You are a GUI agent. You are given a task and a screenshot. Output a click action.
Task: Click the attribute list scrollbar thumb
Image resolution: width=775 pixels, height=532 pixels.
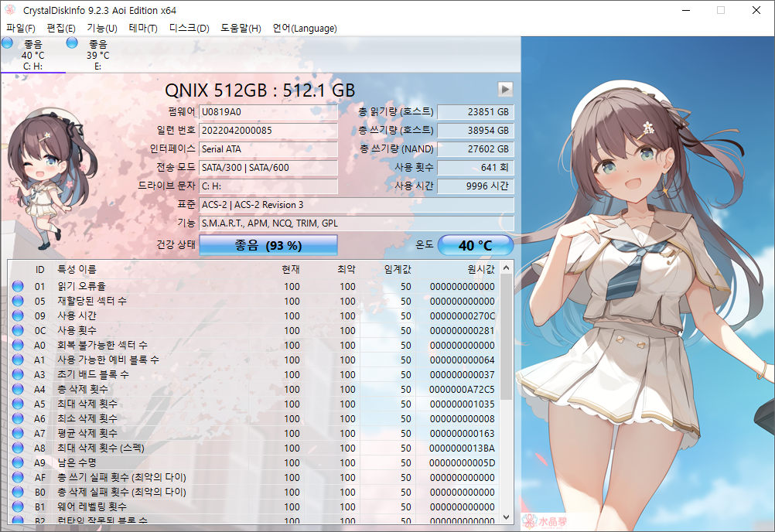506,337
